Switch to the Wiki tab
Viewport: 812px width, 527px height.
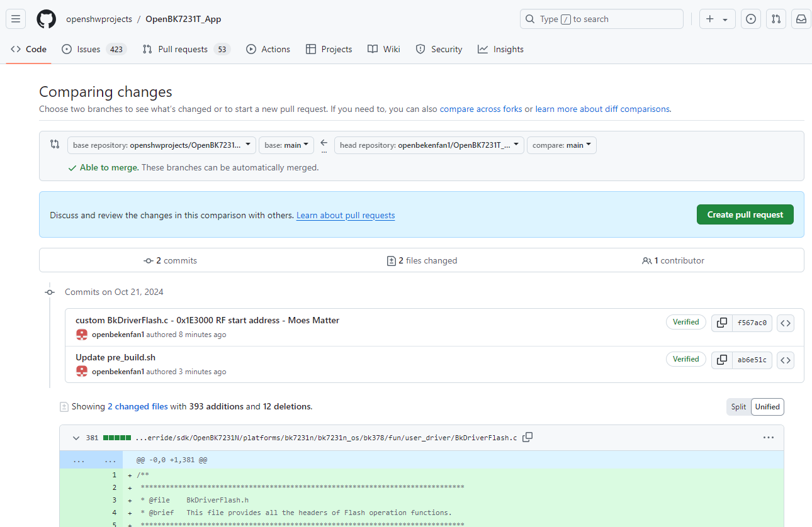[x=384, y=49]
